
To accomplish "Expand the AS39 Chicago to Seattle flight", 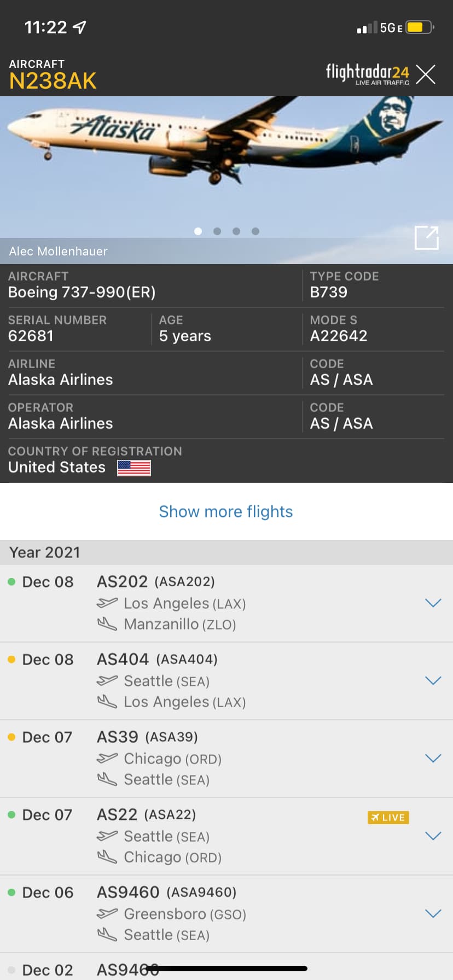I will (x=433, y=759).
